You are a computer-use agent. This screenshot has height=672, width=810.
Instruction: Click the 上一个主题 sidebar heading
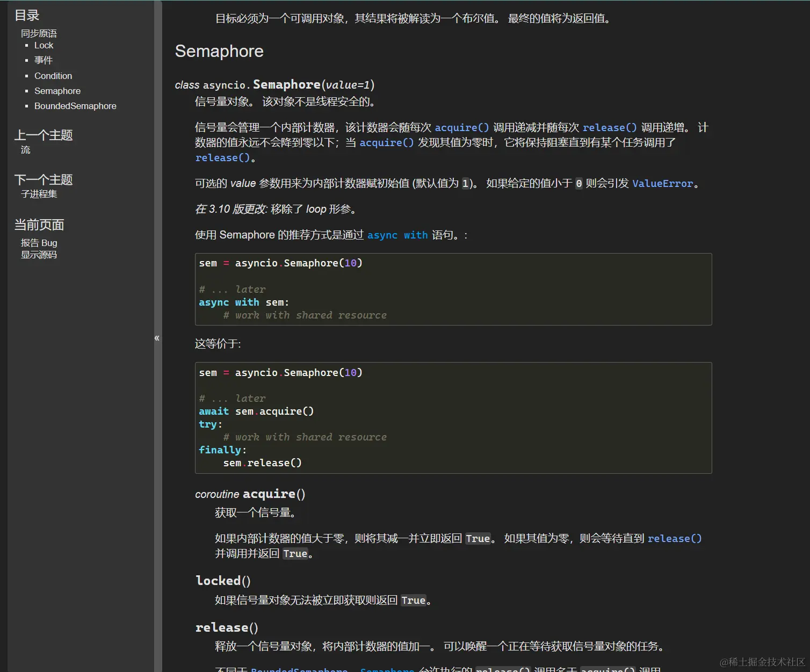pyautogui.click(x=44, y=135)
